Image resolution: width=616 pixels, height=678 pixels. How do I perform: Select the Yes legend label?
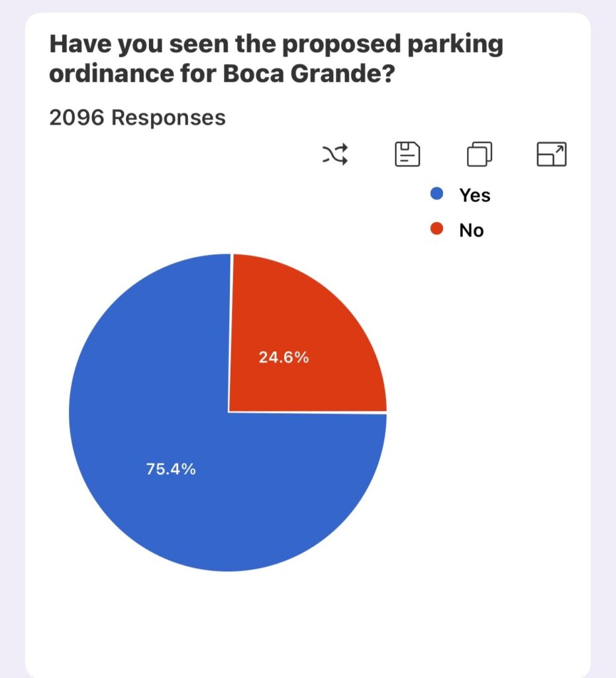(474, 195)
